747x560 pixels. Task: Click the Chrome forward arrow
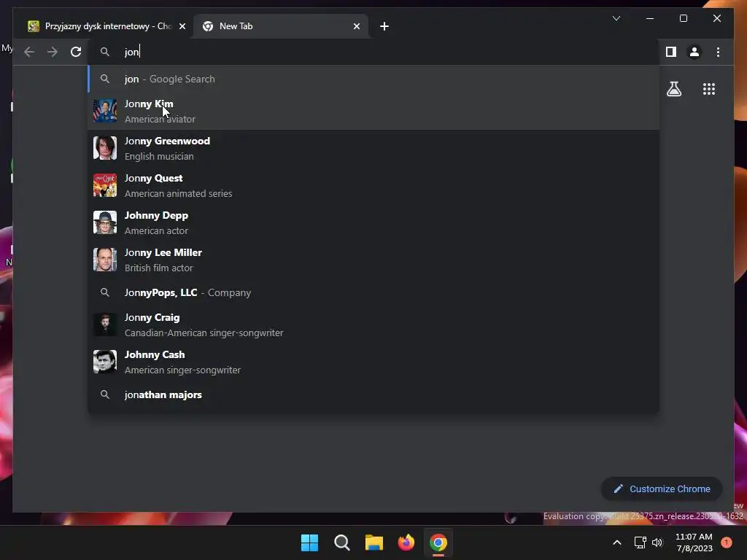[x=53, y=52]
